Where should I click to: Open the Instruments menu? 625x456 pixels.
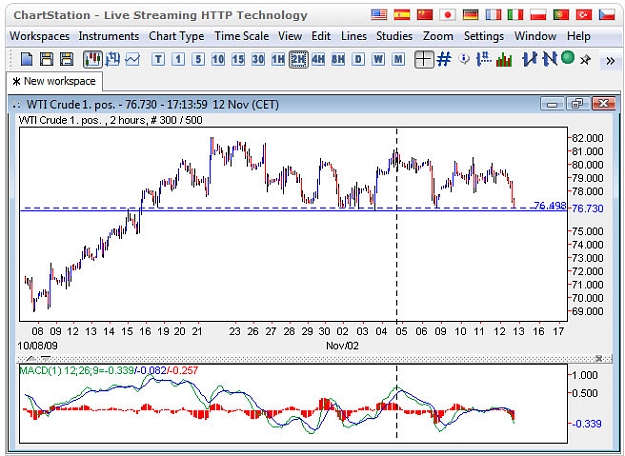[x=109, y=36]
